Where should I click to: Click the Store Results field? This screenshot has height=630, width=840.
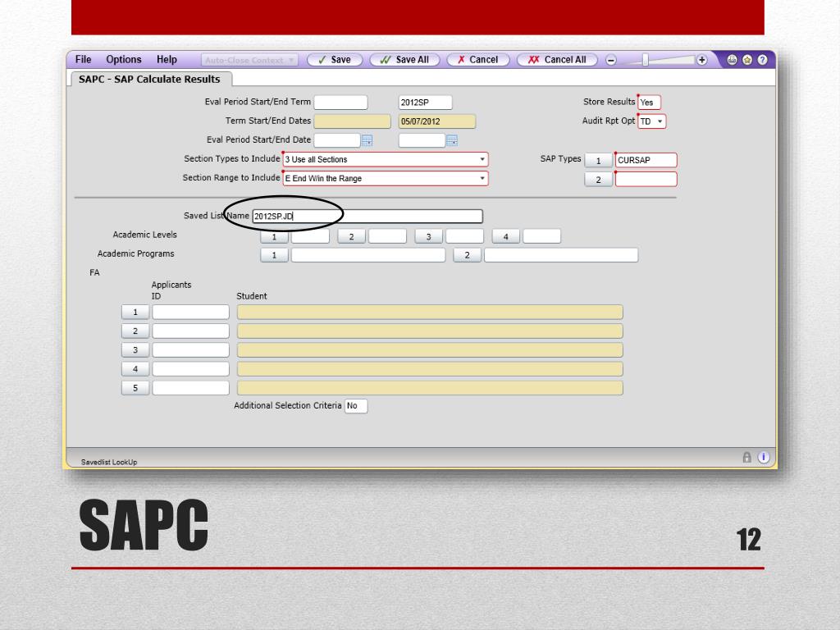[x=650, y=103]
